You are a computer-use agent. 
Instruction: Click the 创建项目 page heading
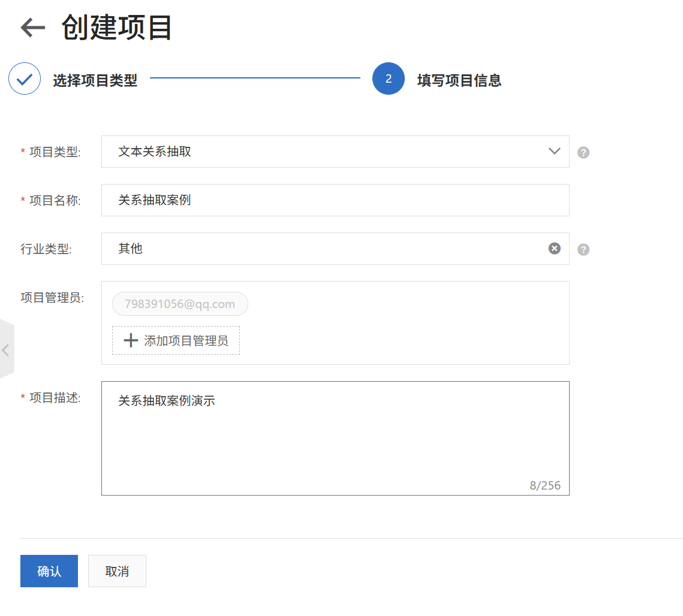pos(117,28)
